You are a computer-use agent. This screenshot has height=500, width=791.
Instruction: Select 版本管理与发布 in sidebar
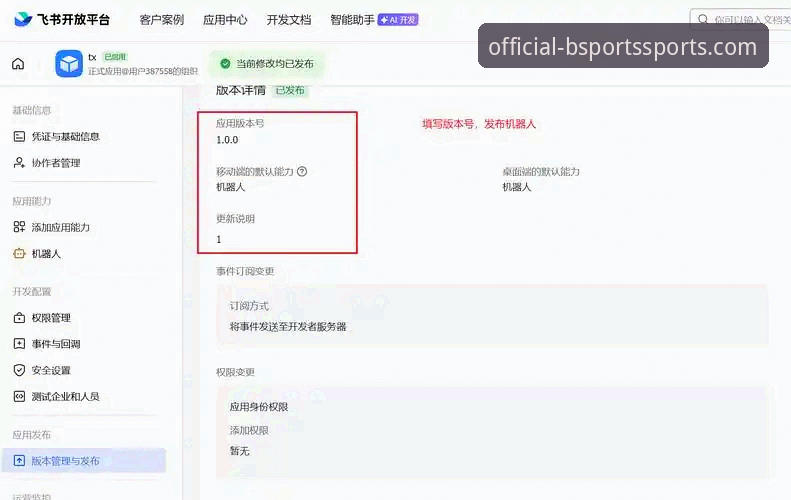84,461
